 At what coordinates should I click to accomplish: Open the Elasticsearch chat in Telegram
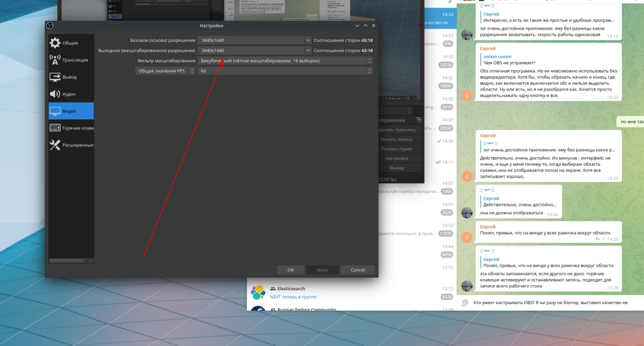click(x=352, y=292)
